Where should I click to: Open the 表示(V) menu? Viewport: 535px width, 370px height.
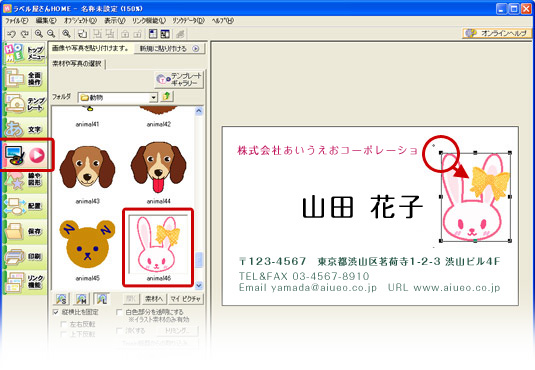115,21
